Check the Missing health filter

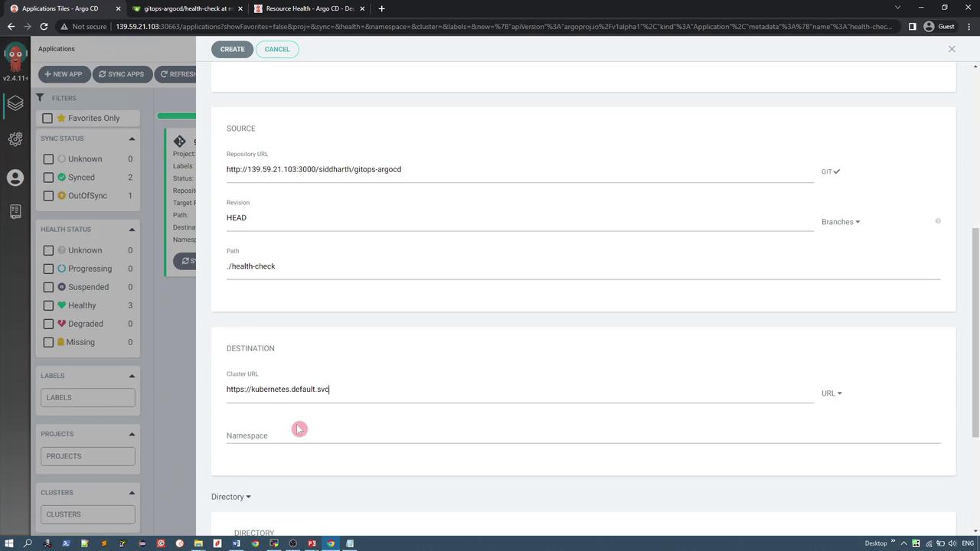[x=48, y=342]
